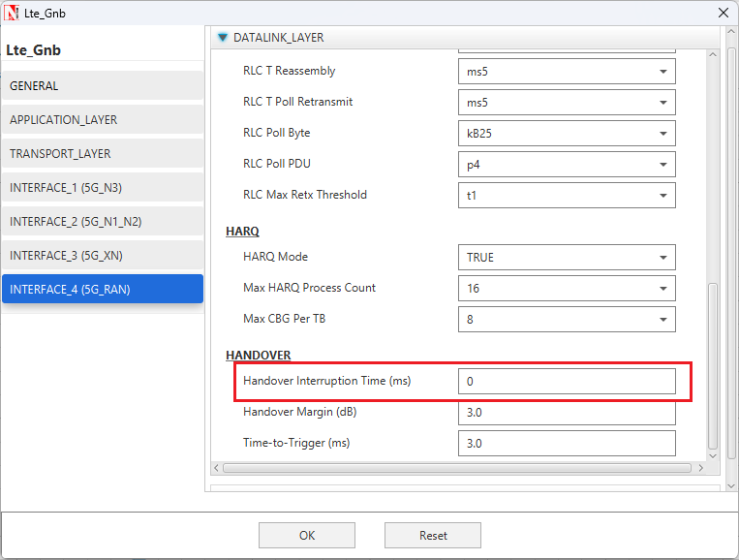Click the RLC T Poll Retransmit label
This screenshot has width=739, height=560.
click(x=298, y=102)
